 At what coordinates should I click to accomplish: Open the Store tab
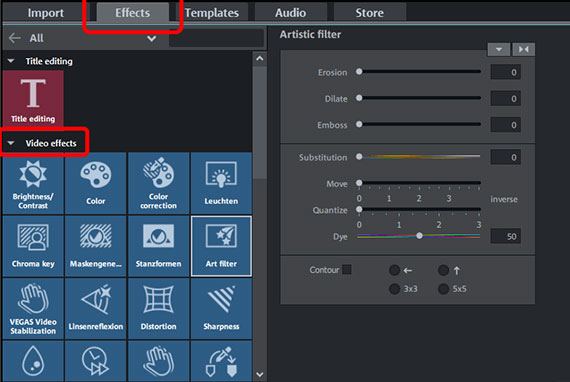tap(369, 13)
